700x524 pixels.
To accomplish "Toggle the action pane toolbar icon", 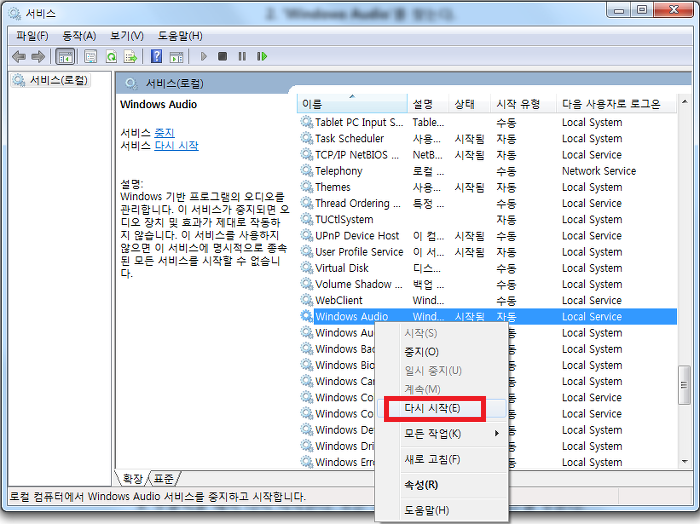I will pyautogui.click(x=177, y=57).
